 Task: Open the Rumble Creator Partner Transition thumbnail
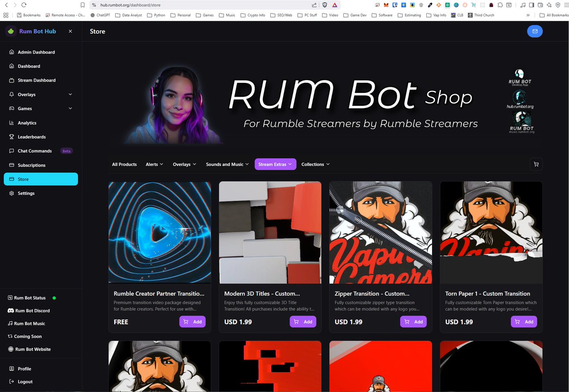click(x=159, y=232)
